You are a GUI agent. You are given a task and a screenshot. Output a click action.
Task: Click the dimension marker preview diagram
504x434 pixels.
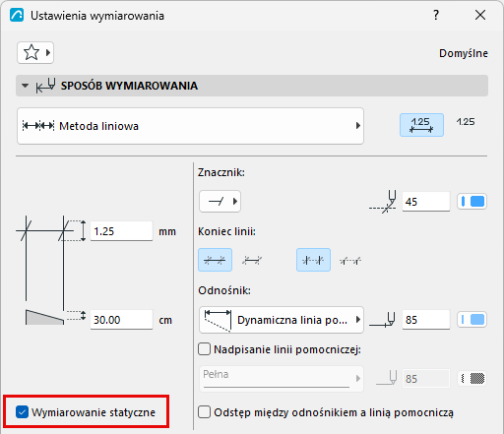[51, 259]
